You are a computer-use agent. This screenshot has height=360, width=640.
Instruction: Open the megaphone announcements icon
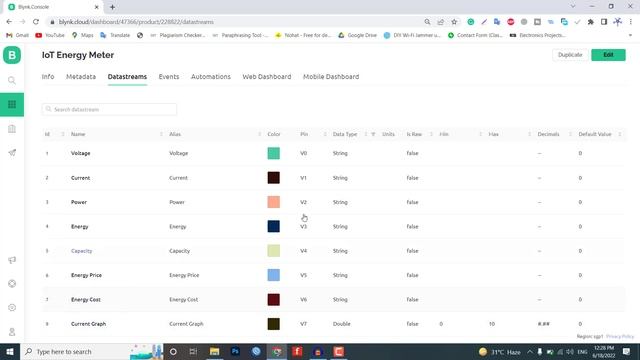(x=12, y=260)
